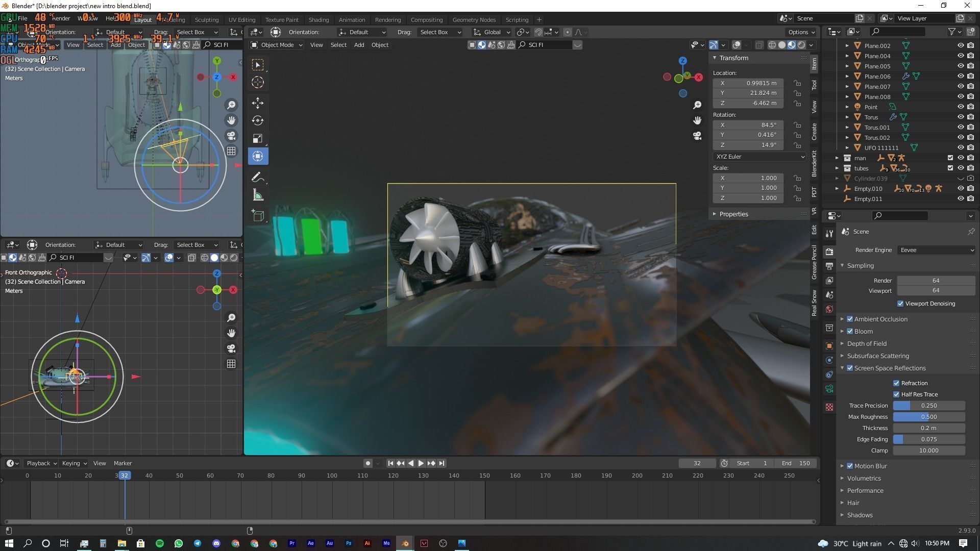Disable the Bloom checkbox

pyautogui.click(x=850, y=332)
